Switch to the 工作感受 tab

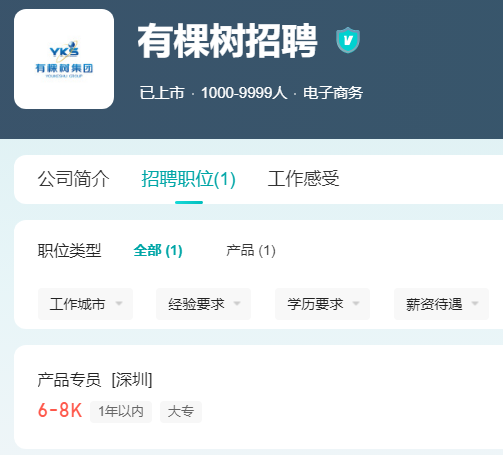click(x=304, y=179)
